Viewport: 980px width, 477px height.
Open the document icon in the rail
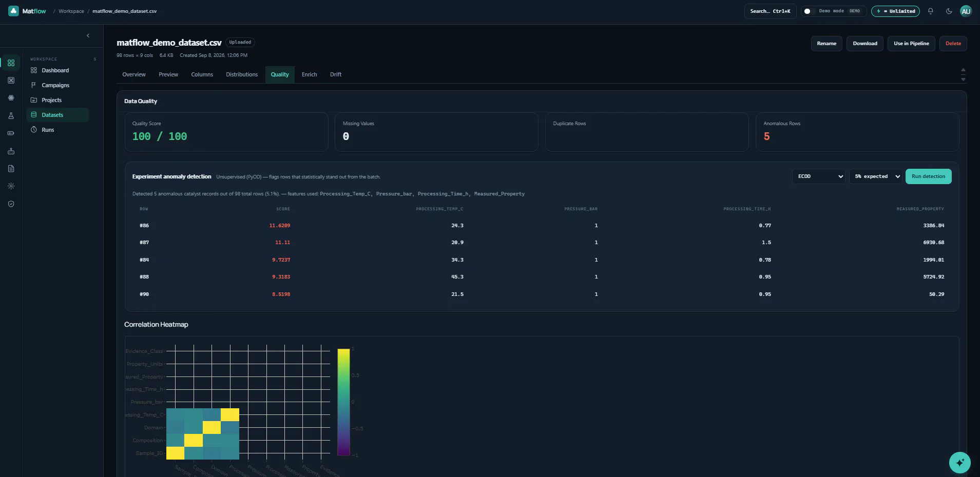11,169
